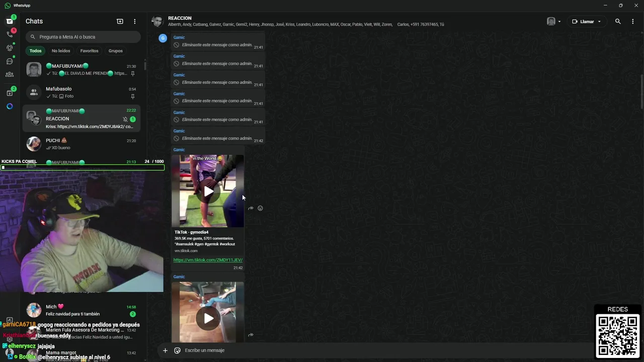
Task: Open emoji picker in message composer
Action: [177, 350]
